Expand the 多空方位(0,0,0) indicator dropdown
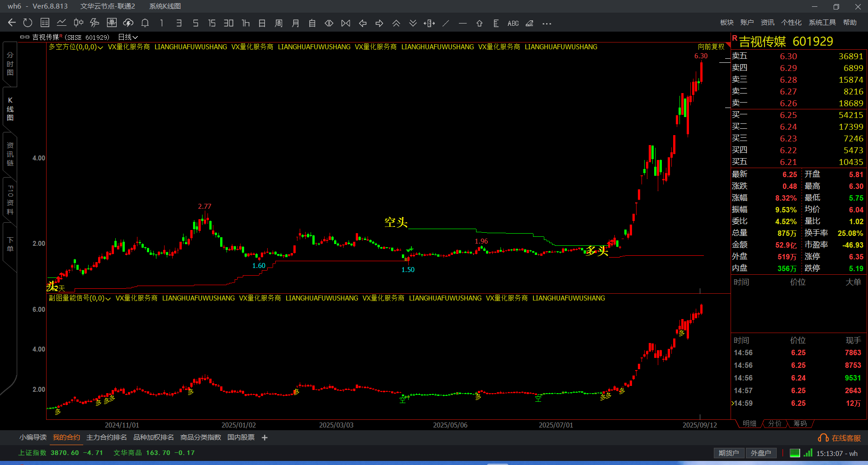This screenshot has width=868, height=465. point(76,47)
